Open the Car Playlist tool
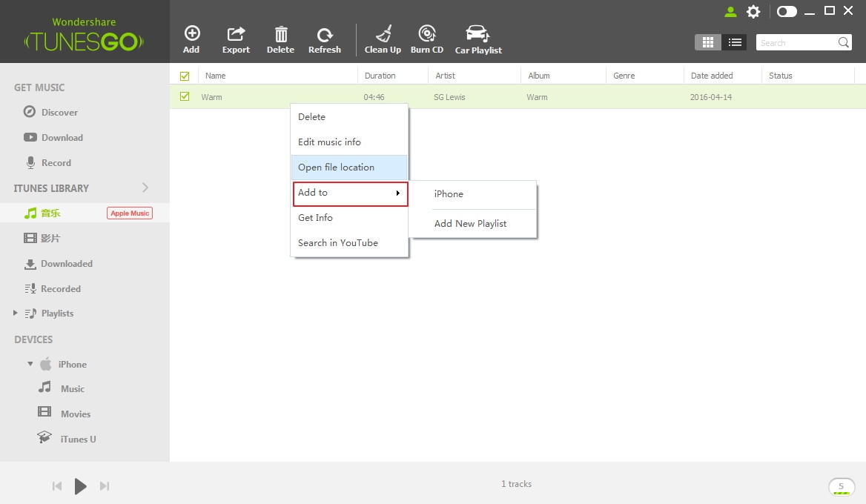The image size is (866, 504). (x=478, y=40)
